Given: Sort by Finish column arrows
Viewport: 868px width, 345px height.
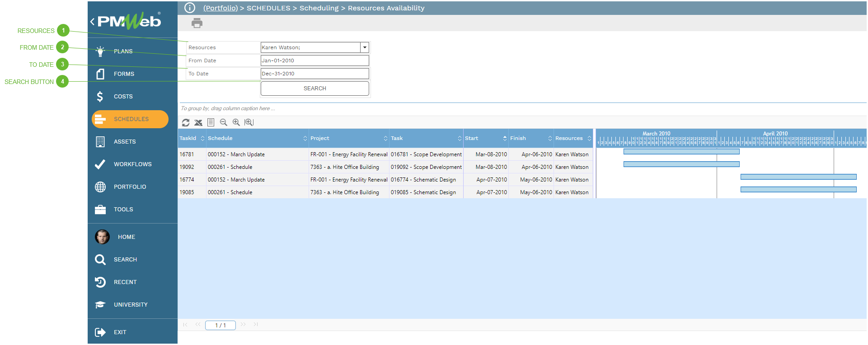Looking at the screenshot, I should click(550, 138).
